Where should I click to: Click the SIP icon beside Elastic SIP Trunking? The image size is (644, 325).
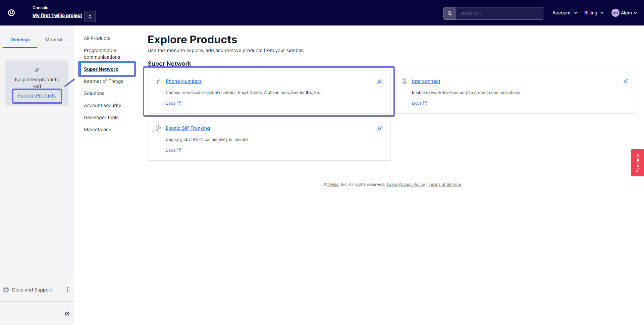tap(158, 128)
